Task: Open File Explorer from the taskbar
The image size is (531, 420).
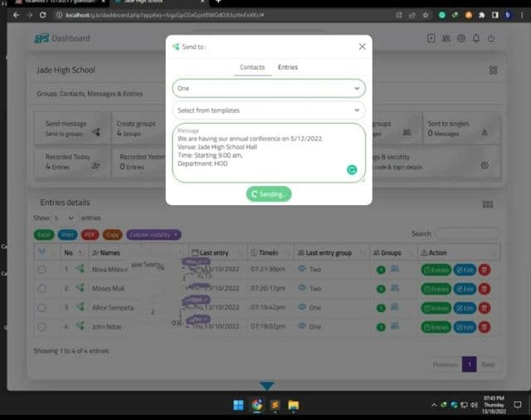Action: point(293,405)
